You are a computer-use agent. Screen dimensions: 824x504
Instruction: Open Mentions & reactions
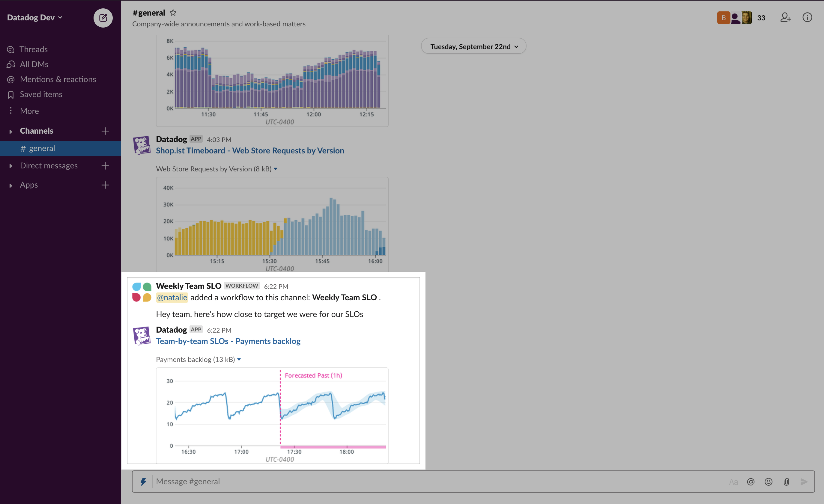[58, 79]
